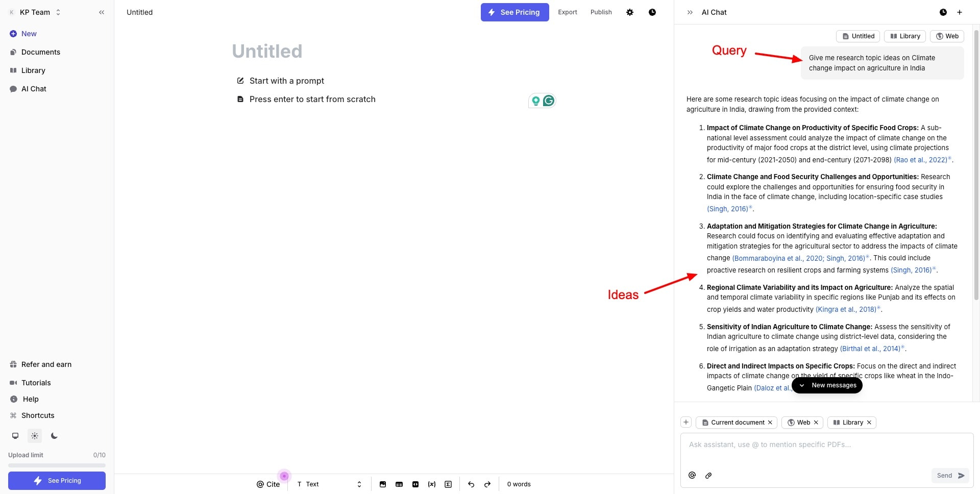The width and height of the screenshot is (980, 494).
Task: Collapse the left sidebar
Action: pos(102,12)
